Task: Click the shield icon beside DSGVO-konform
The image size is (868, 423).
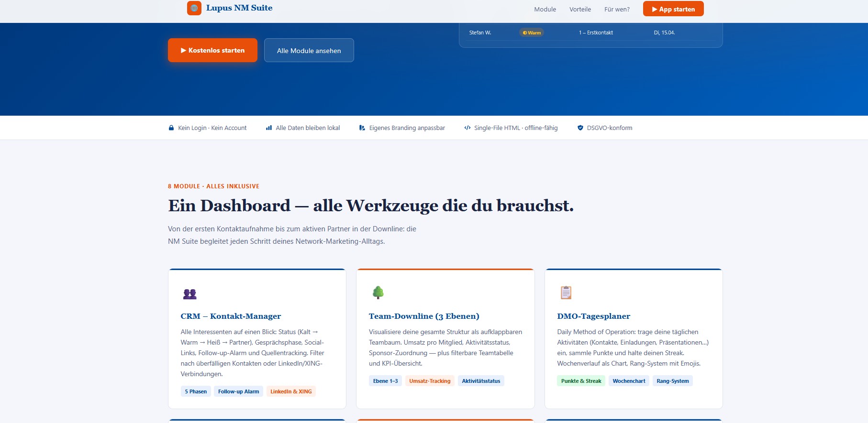Action: click(x=580, y=128)
